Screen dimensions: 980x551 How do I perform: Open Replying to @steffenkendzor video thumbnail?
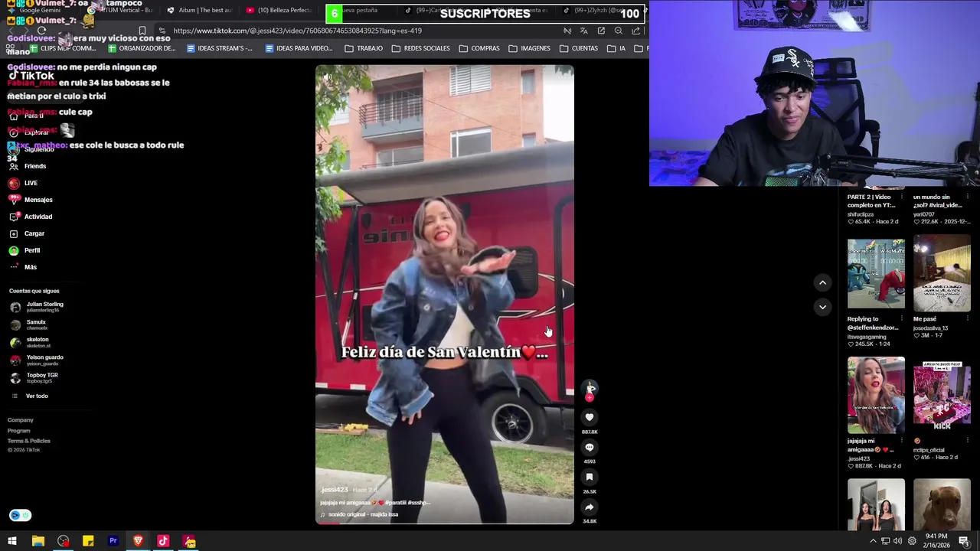coord(876,274)
